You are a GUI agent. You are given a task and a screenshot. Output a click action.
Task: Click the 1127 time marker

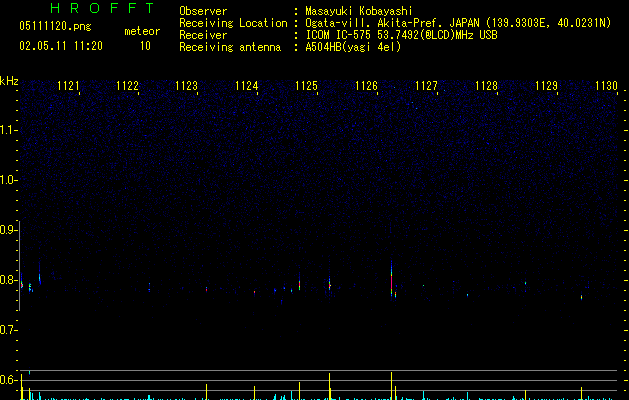point(426,86)
